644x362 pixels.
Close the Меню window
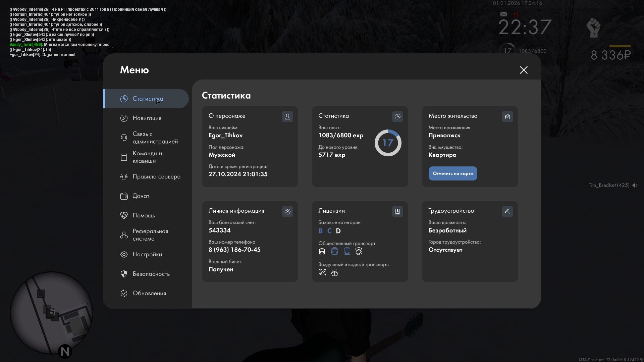(x=524, y=70)
